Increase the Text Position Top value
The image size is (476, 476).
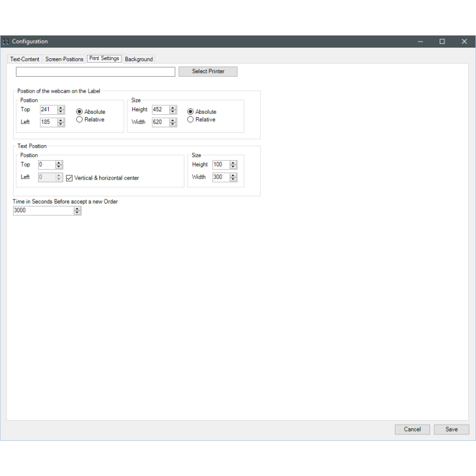pyautogui.click(x=59, y=162)
